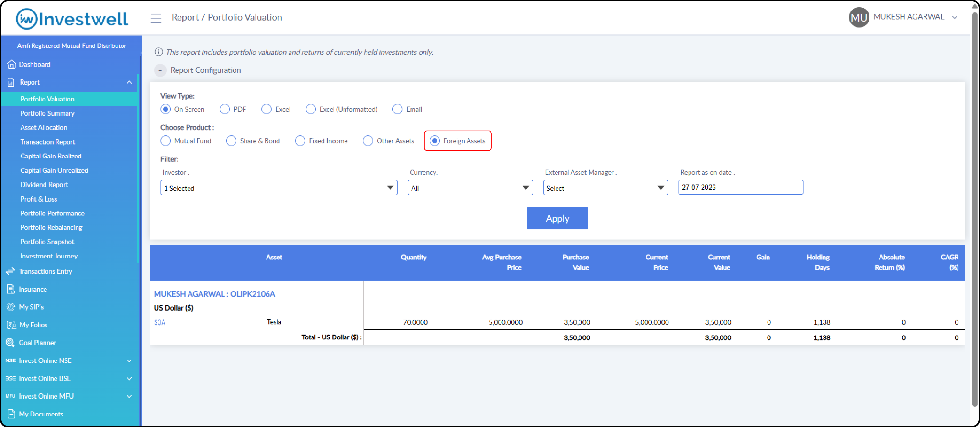The width and height of the screenshot is (980, 427).
Task: Collapse the Report menu chevron
Action: coord(129,82)
